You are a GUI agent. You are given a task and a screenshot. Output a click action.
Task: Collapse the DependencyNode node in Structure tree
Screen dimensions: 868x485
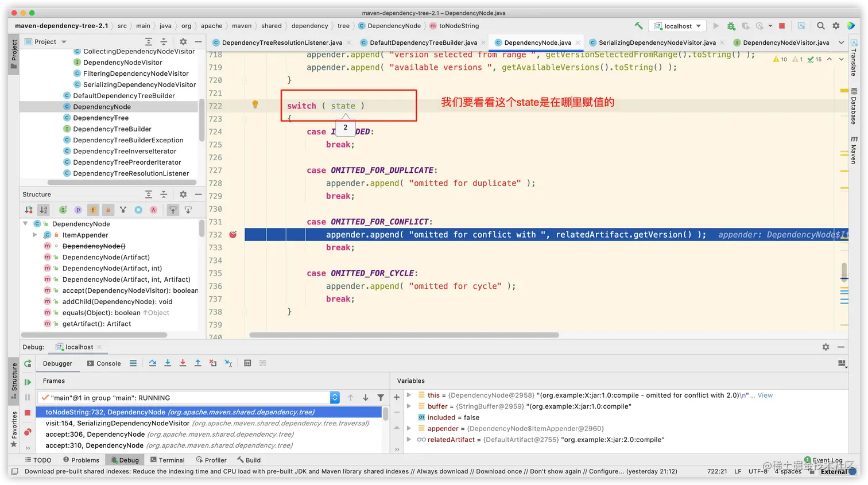(26, 224)
